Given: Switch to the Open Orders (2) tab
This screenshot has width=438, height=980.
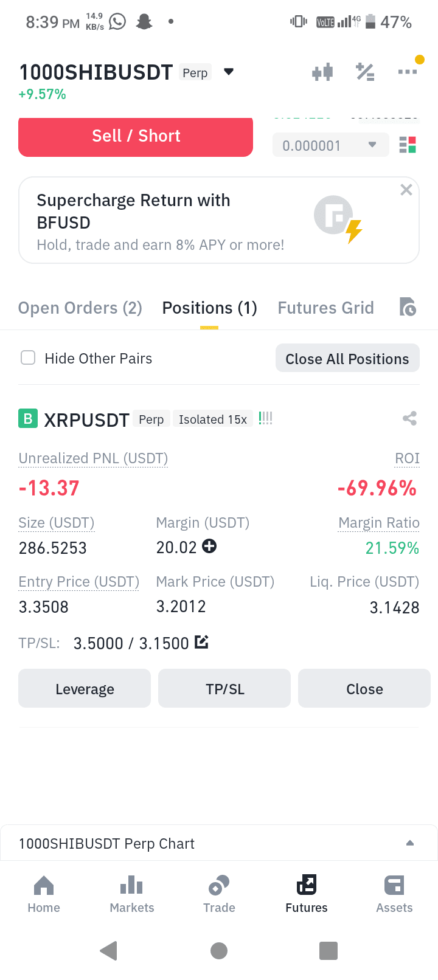Looking at the screenshot, I should click(80, 308).
